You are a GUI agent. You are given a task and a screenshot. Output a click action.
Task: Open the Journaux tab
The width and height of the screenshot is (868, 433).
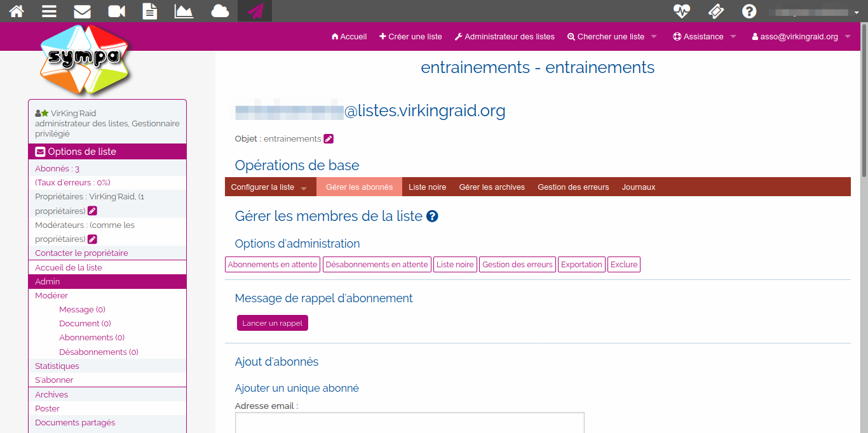[x=639, y=187]
